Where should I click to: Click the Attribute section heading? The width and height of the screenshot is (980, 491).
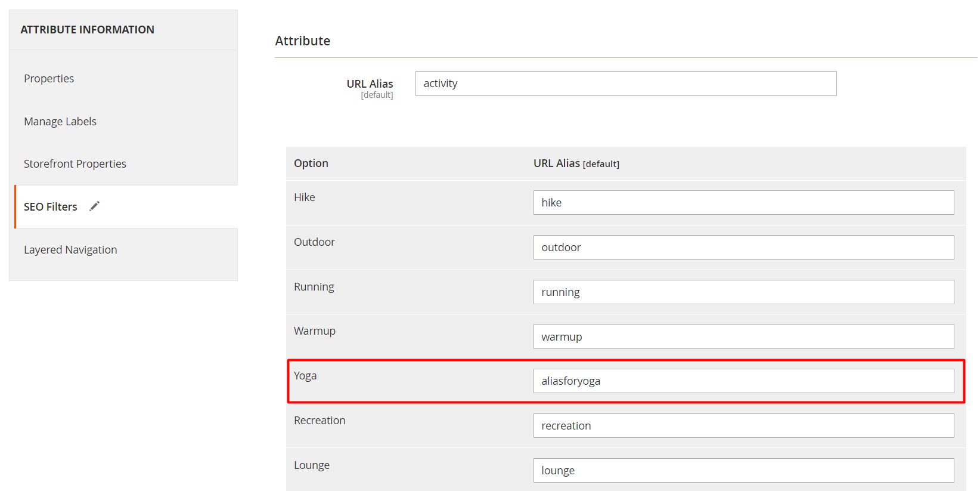pos(303,41)
